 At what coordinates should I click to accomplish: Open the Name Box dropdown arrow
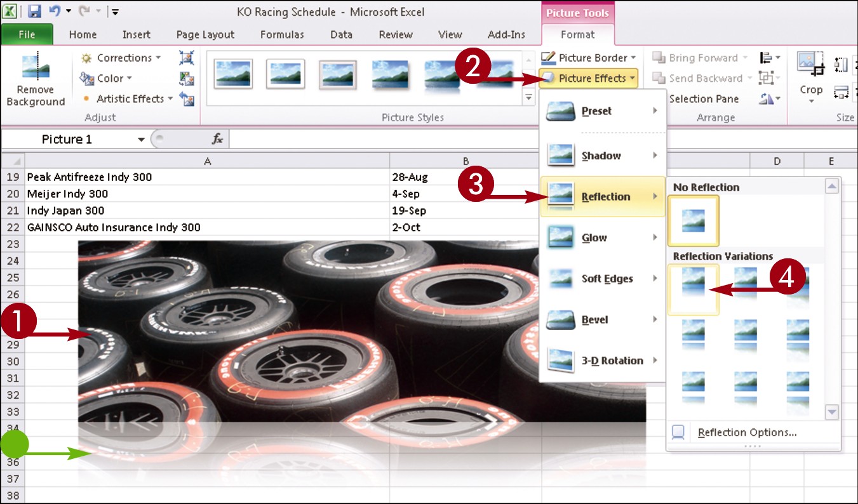(141, 139)
